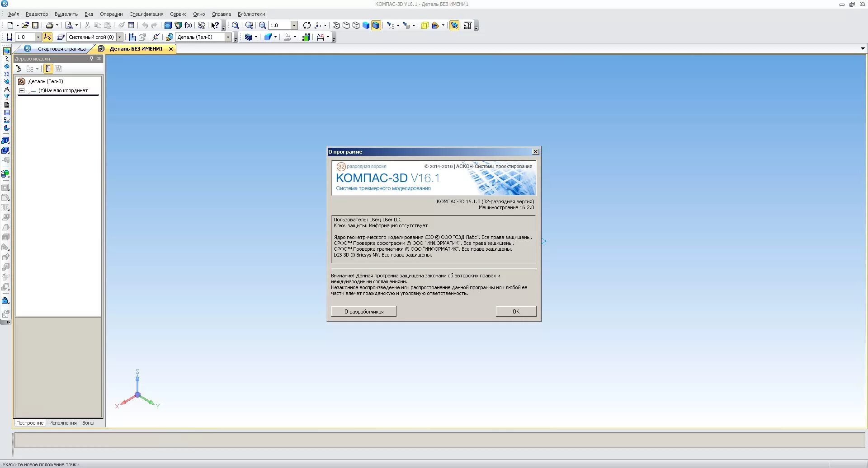Click the Cut extrude operation icon

pos(5,150)
